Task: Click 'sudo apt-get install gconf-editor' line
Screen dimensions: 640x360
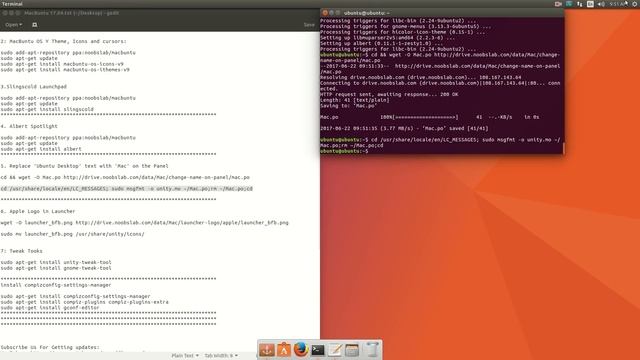Action: click(x=50, y=308)
